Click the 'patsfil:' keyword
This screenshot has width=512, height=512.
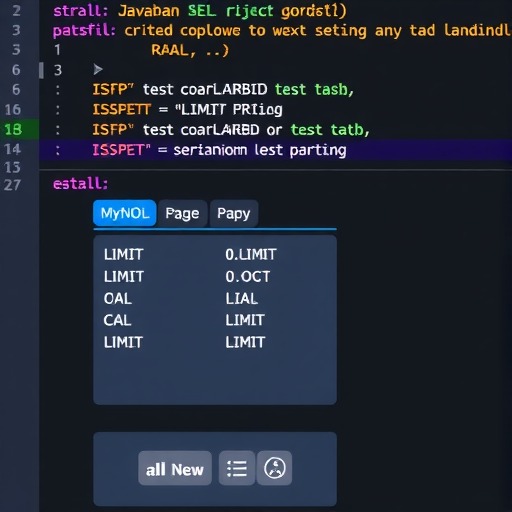point(84,31)
